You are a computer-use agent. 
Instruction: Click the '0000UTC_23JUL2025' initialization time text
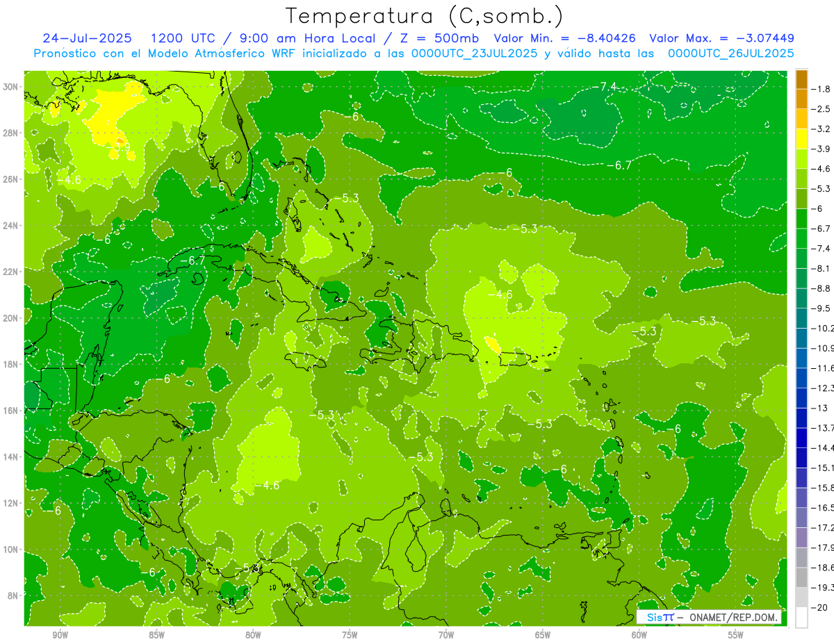[x=475, y=53]
